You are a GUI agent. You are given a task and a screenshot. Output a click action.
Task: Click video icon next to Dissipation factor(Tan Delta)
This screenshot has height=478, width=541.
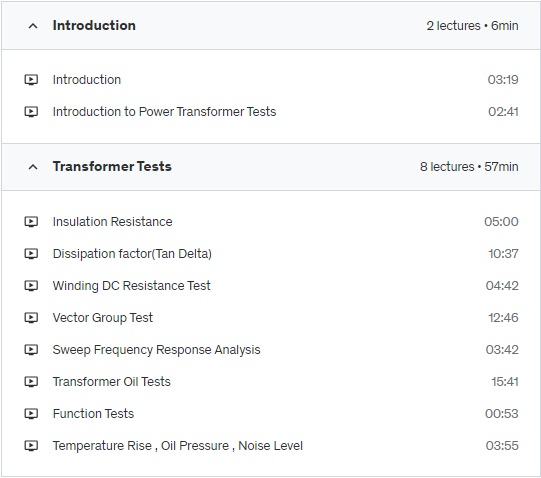pos(31,254)
